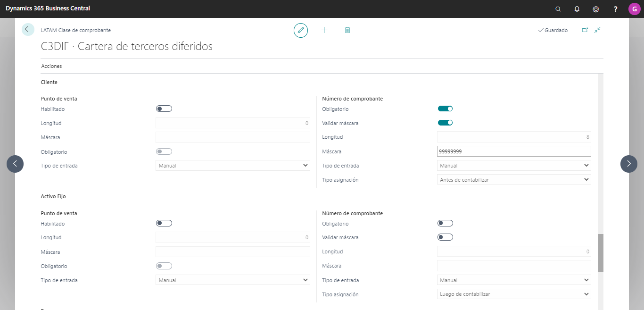The image size is (644, 310).
Task: Open page in new window icon
Action: [x=585, y=30]
